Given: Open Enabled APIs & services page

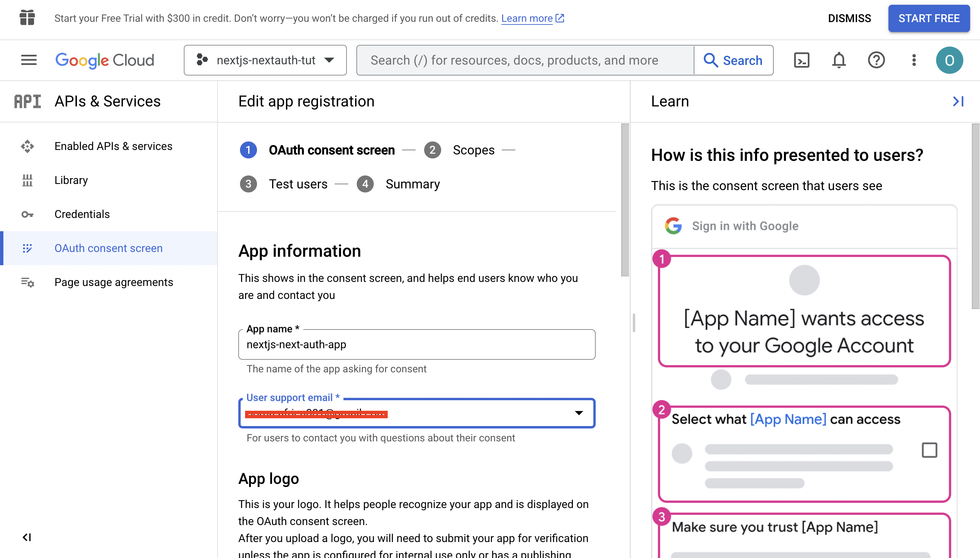Looking at the screenshot, I should coord(113,146).
